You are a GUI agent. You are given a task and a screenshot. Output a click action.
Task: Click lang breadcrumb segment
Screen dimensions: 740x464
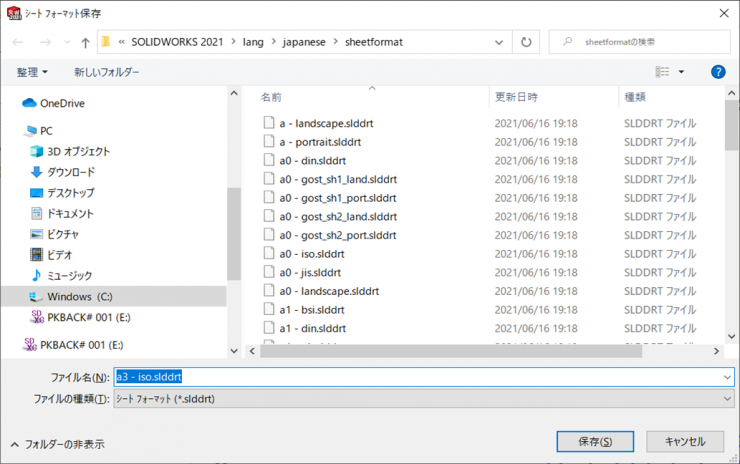tap(253, 42)
